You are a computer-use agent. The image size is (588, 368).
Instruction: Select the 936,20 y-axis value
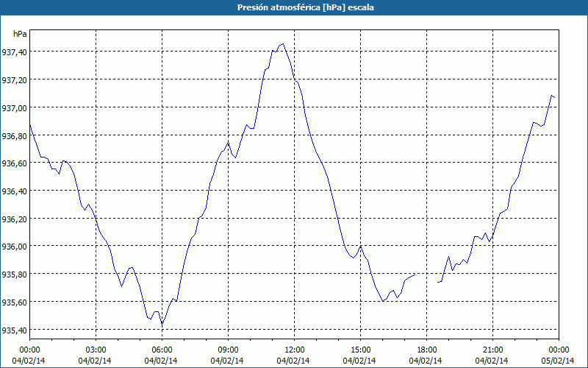(14, 219)
